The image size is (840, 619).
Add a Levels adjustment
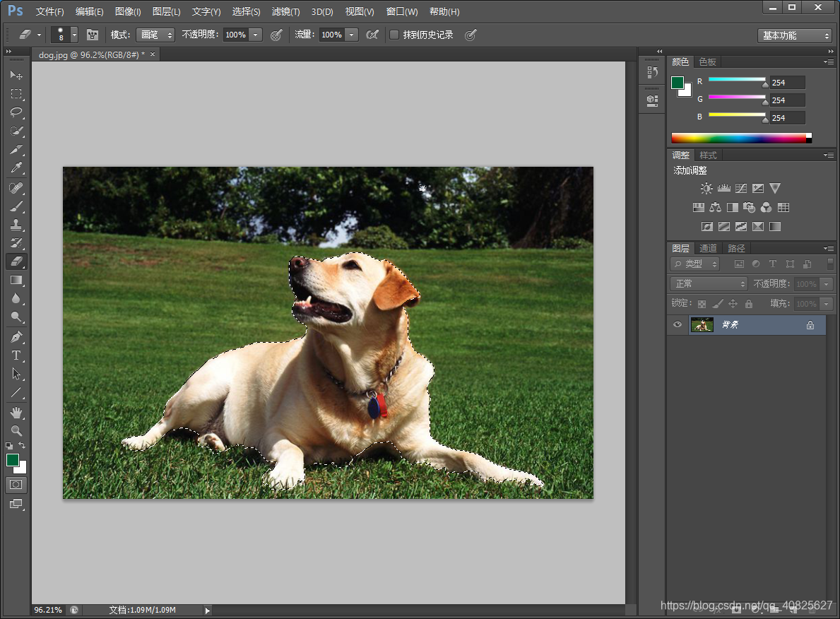[x=723, y=188]
